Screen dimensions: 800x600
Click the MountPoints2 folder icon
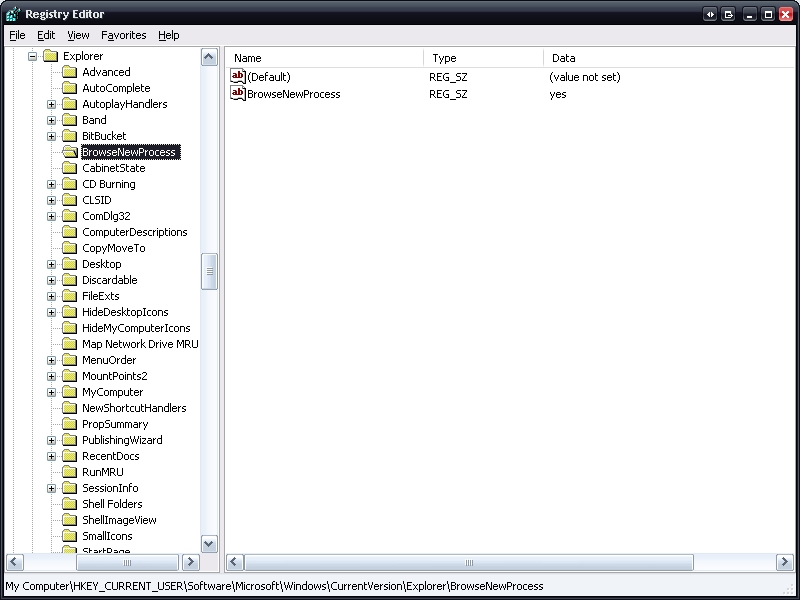pos(69,376)
